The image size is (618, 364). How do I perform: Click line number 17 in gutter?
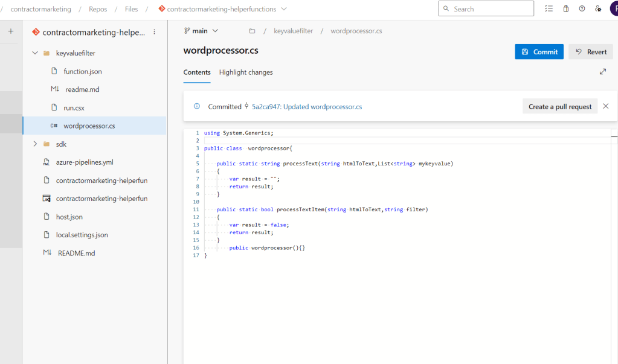click(x=196, y=255)
